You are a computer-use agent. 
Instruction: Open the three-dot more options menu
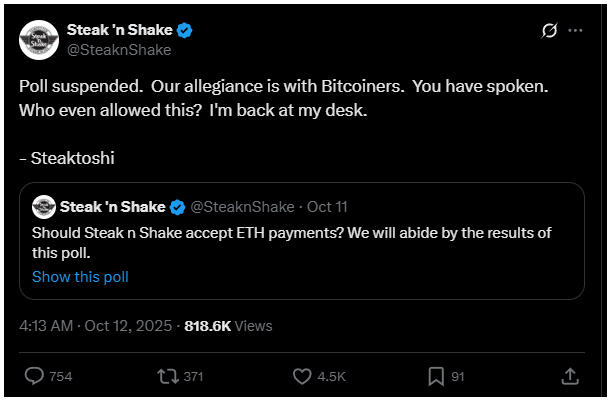[x=576, y=31]
